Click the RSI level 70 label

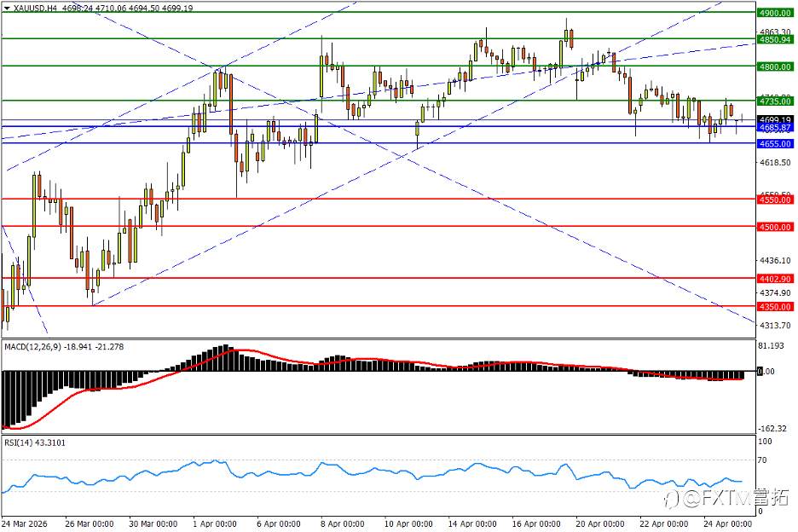[762, 460]
